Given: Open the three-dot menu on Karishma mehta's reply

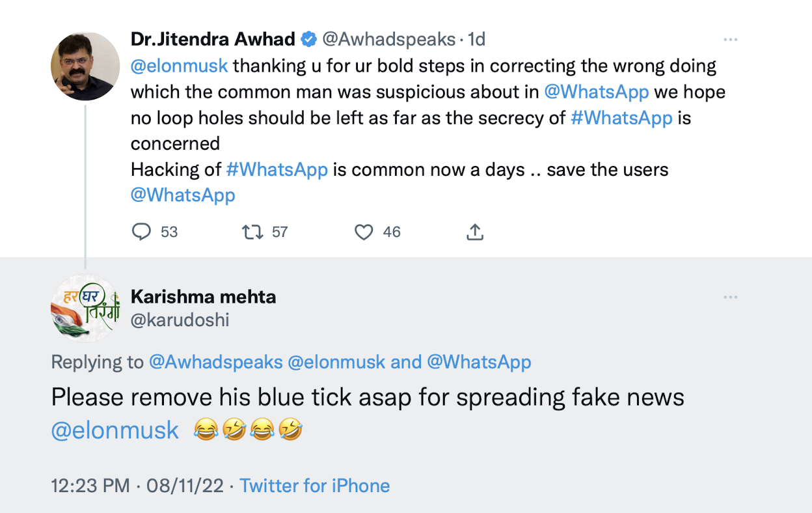Looking at the screenshot, I should click(731, 298).
